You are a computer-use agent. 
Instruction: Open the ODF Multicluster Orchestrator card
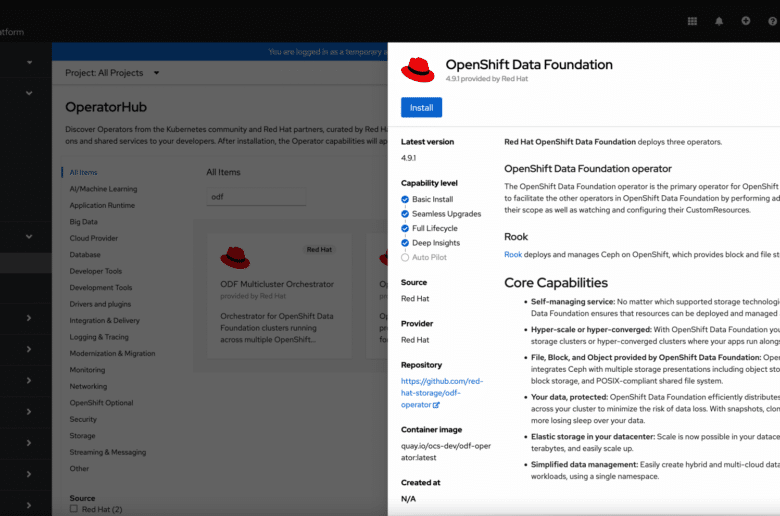(x=279, y=296)
